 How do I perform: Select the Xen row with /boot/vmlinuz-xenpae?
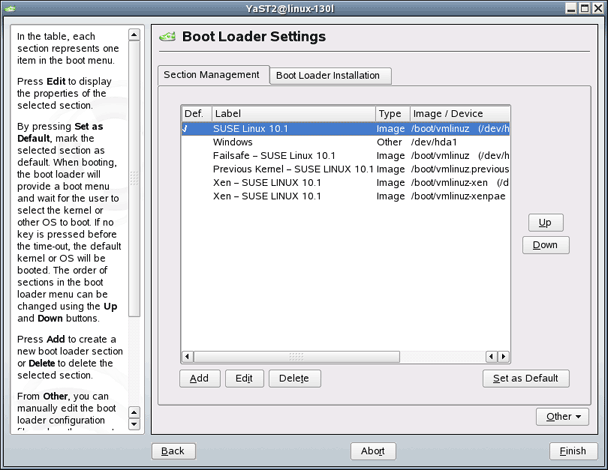[345, 196]
